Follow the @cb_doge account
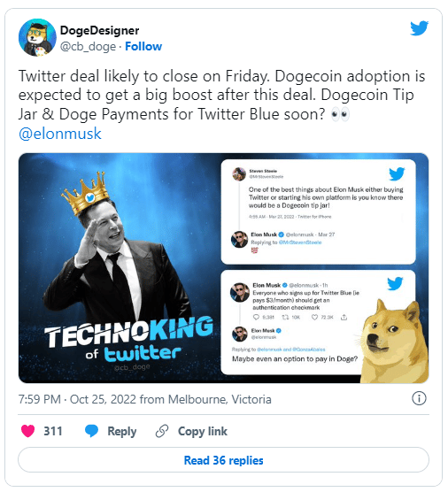 point(143,46)
